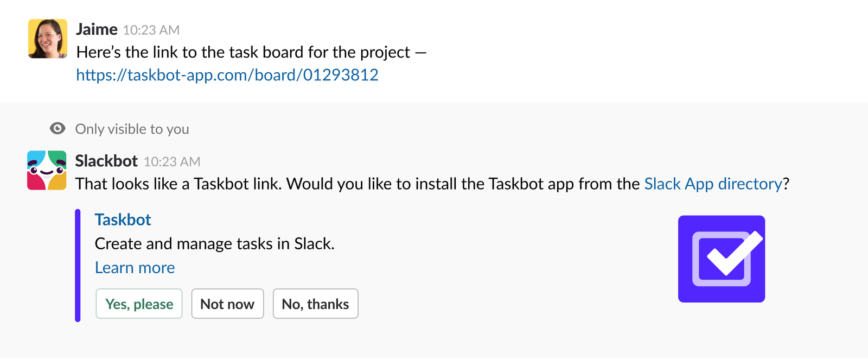868x358 pixels.
Task: Click the eye icon above Slackbot's message
Action: point(56,128)
